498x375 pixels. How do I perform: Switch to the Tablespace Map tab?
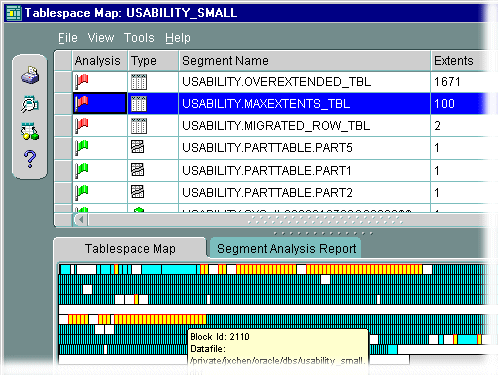130,248
